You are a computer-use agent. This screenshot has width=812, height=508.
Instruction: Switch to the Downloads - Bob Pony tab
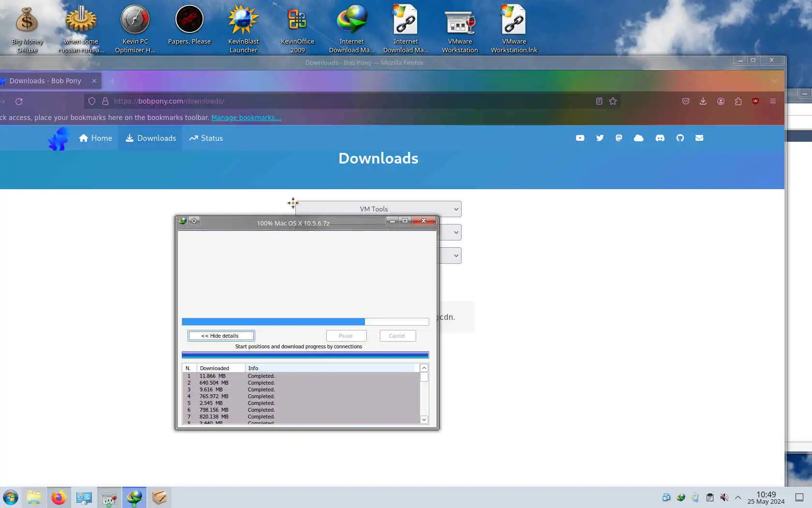[45, 81]
